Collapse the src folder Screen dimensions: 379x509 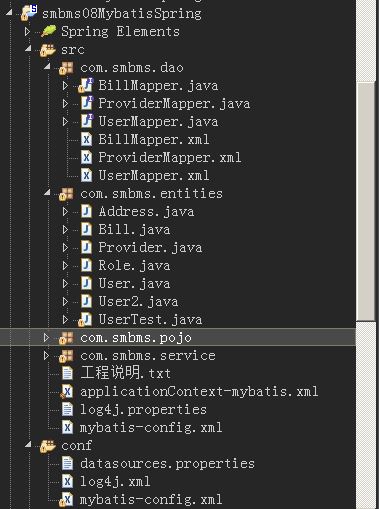pyautogui.click(x=28, y=49)
